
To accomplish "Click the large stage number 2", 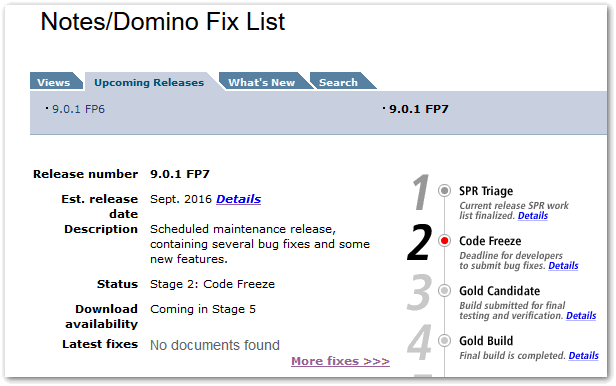I will click(x=419, y=242).
